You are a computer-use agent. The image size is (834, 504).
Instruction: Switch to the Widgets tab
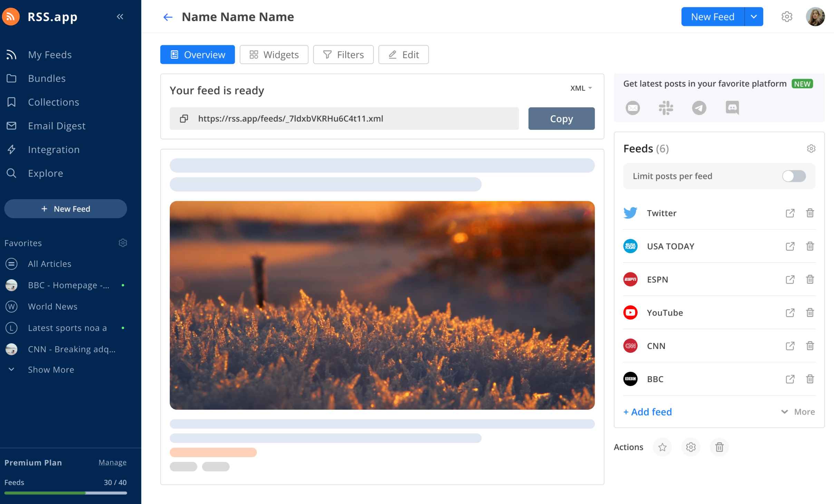273,54
